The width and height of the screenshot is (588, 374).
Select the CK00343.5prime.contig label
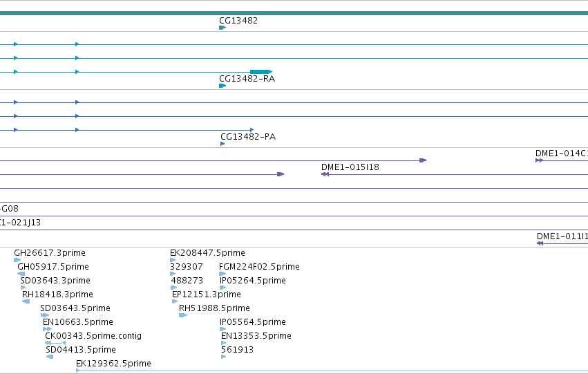point(93,336)
